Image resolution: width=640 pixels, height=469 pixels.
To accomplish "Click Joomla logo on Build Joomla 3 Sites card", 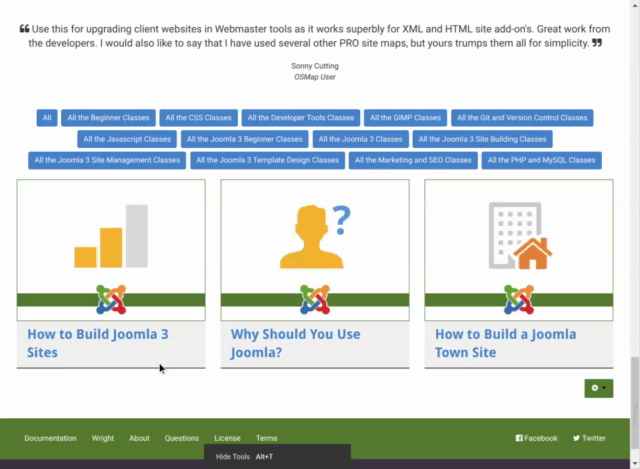I will 111,300.
